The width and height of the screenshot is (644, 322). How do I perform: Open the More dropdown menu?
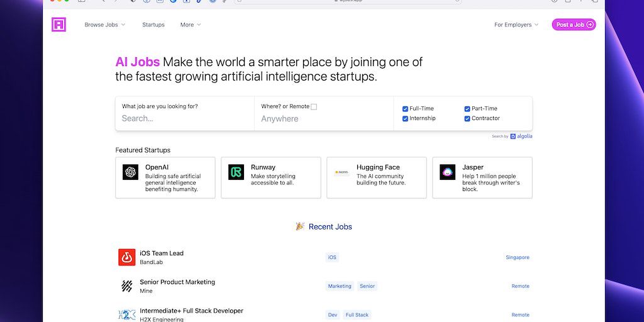(190, 25)
